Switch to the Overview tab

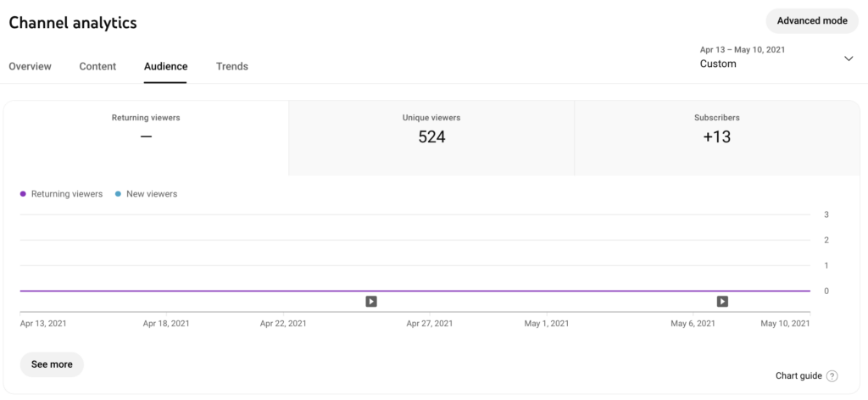click(x=31, y=66)
